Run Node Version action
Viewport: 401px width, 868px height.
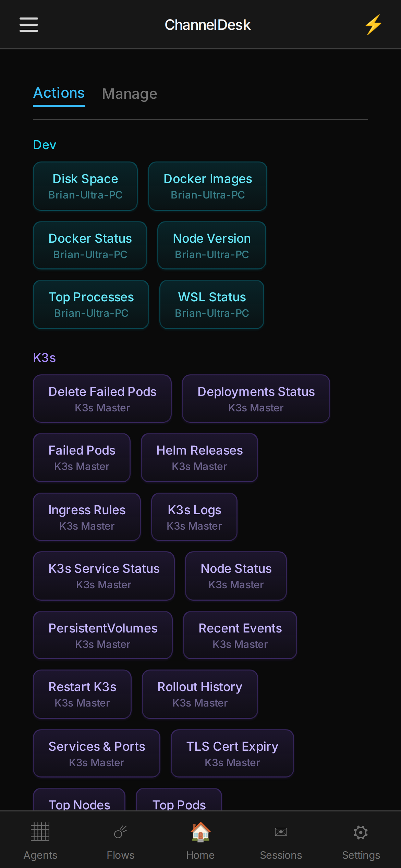[x=212, y=245]
